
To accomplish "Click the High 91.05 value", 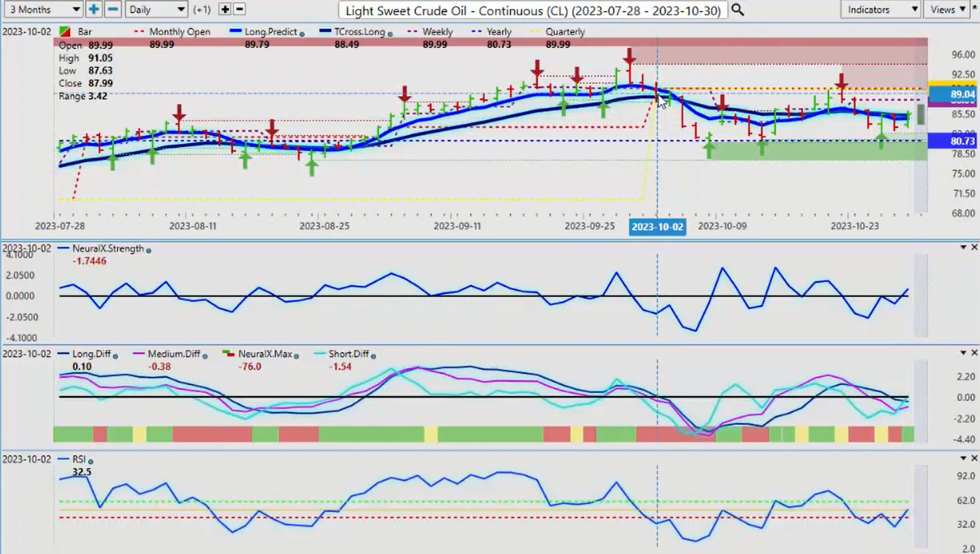I will tap(101, 58).
